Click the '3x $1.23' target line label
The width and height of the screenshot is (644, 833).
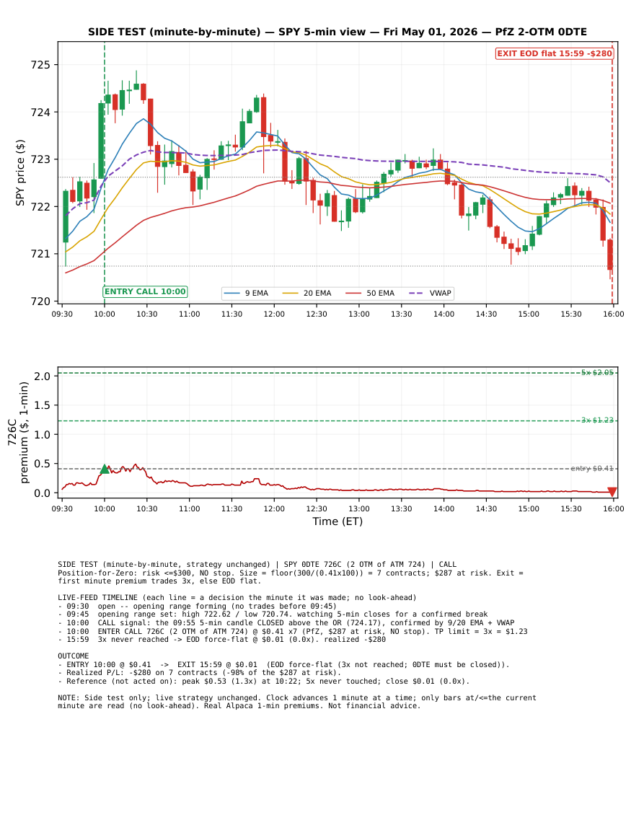point(597,420)
